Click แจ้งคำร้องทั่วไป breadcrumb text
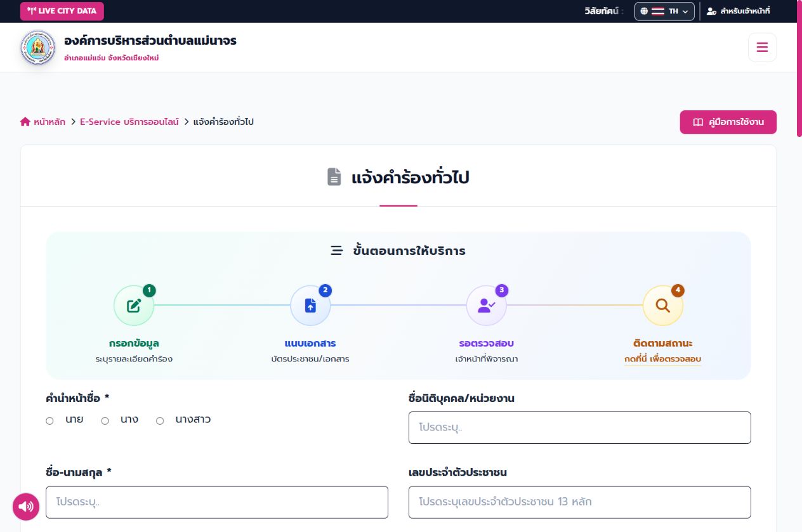 point(223,122)
